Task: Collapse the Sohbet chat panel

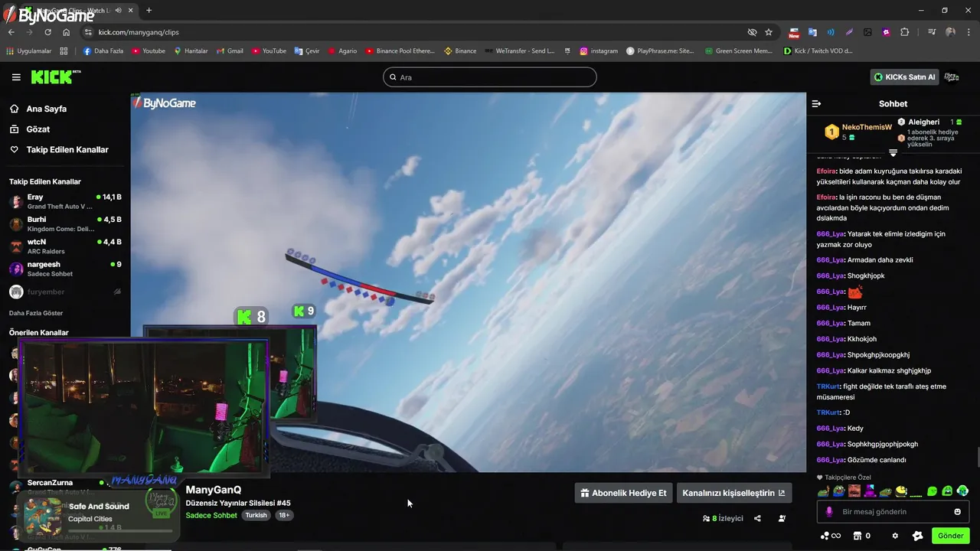Action: coord(816,103)
